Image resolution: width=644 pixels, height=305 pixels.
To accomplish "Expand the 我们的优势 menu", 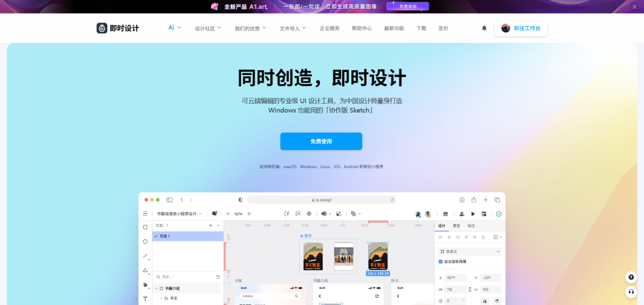I will (250, 29).
